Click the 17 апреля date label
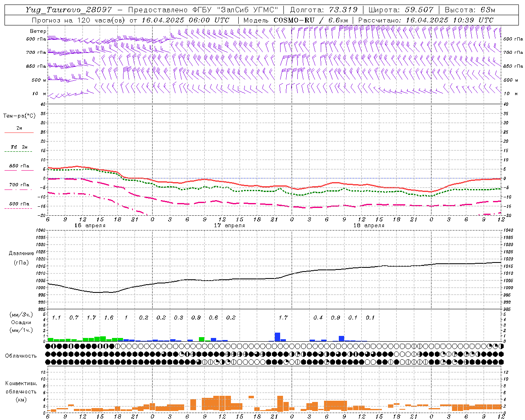Image resolution: width=525 pixels, height=420 pixels. [x=229, y=225]
